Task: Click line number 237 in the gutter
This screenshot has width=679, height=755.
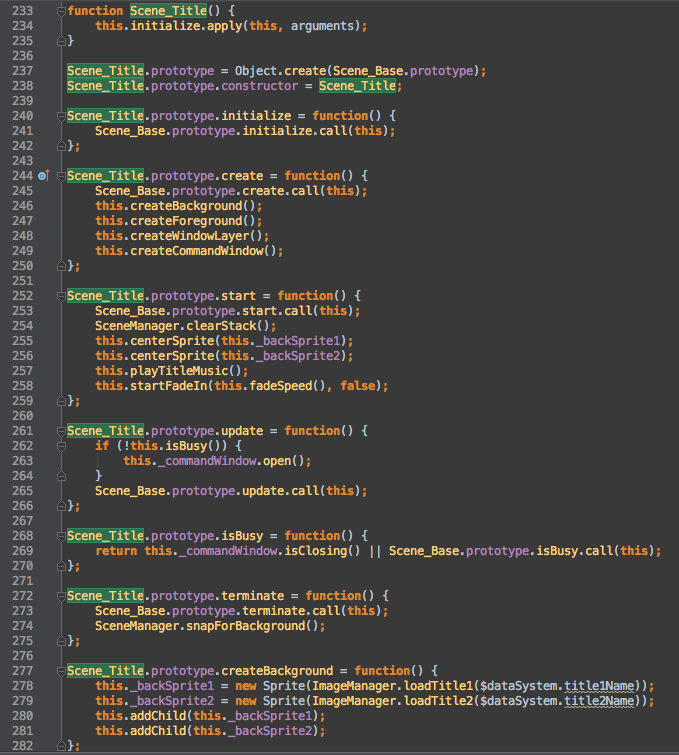Action: coord(23,71)
